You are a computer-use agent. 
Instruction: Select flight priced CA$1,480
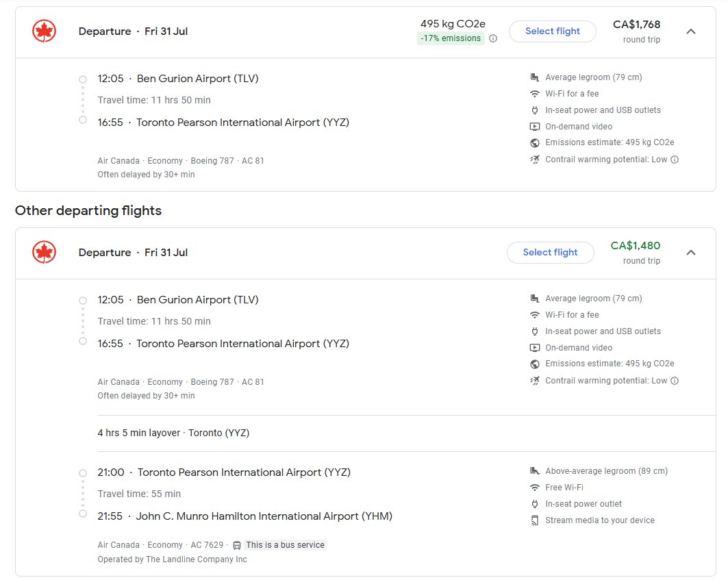coord(550,252)
